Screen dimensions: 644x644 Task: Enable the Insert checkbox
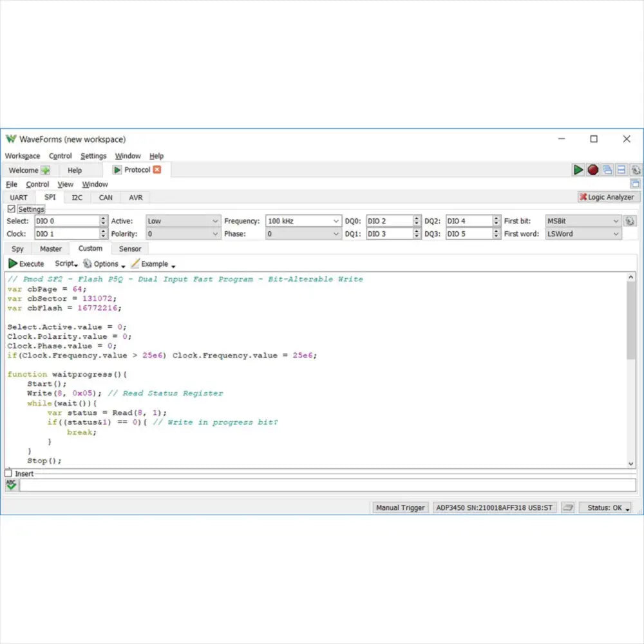point(8,473)
